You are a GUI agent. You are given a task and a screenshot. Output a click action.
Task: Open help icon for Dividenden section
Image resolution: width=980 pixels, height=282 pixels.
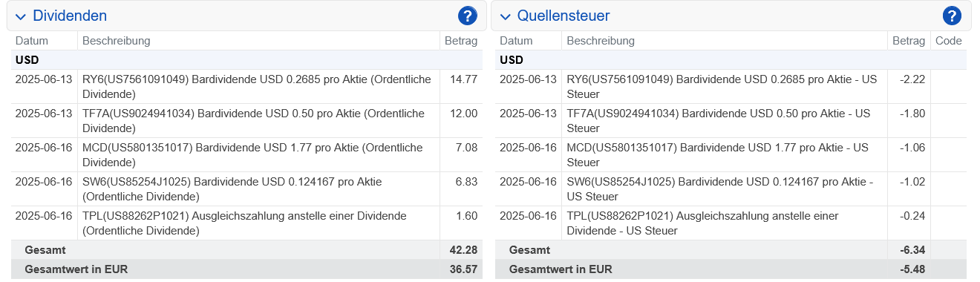[x=468, y=16]
